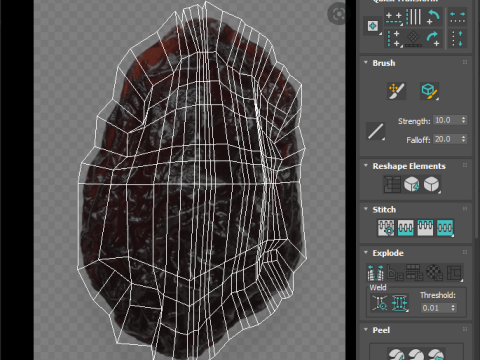
Task: Click the Weld Threshold value field
Action: pos(435,308)
